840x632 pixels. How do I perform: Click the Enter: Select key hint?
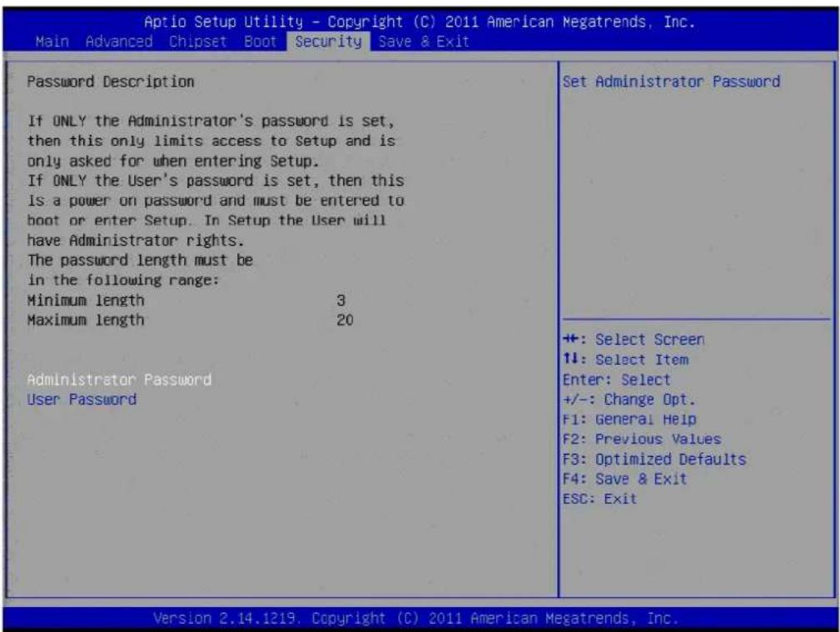click(617, 380)
